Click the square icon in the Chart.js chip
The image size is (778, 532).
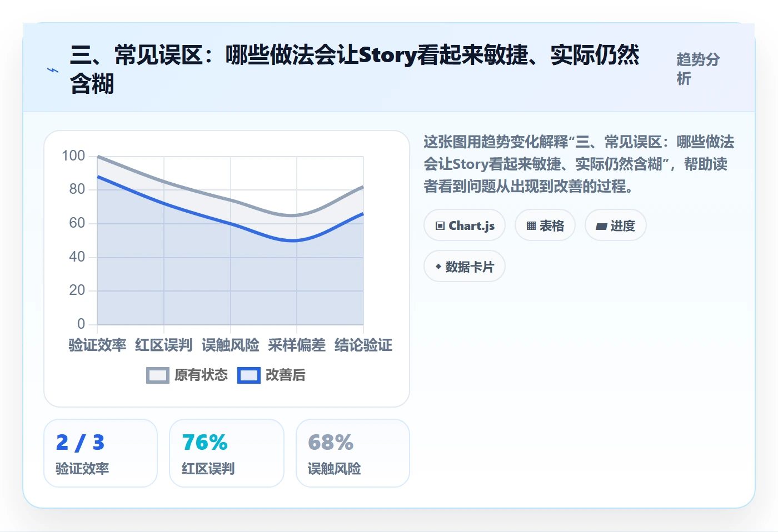click(x=440, y=225)
